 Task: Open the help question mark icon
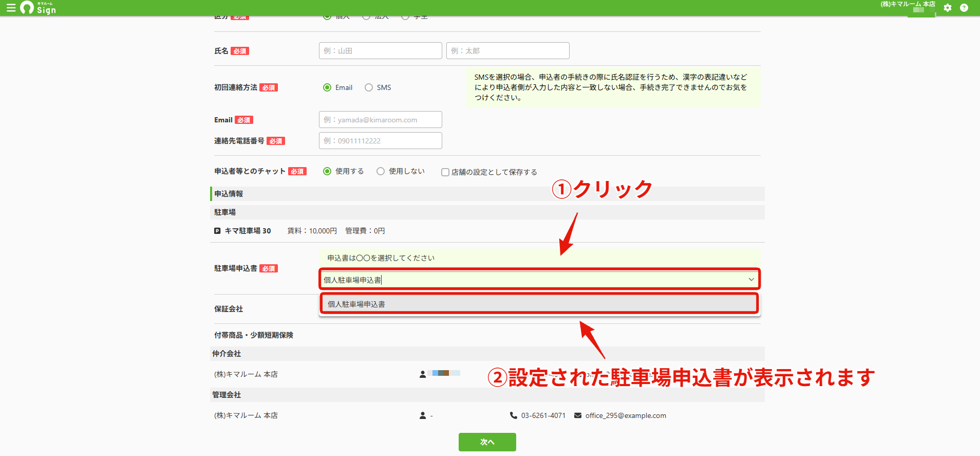964,8
